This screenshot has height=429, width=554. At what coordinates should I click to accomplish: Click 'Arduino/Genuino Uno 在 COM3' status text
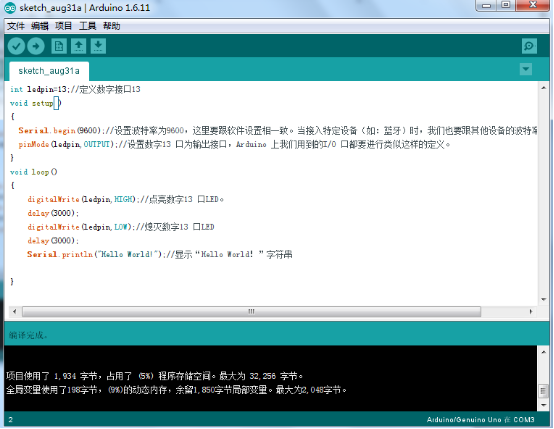(481, 420)
